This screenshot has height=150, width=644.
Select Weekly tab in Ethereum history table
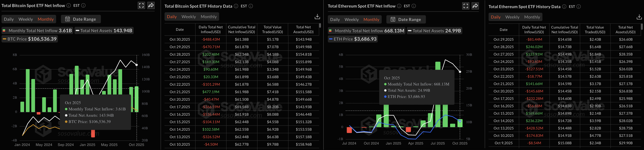pos(512,17)
